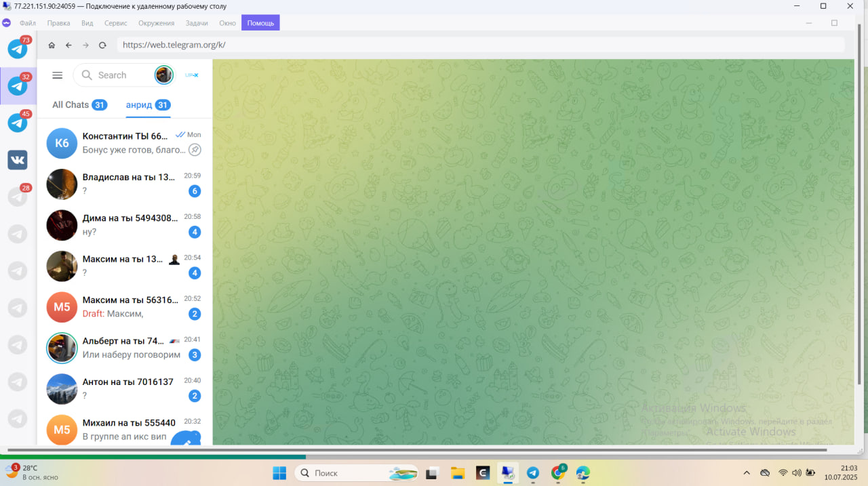This screenshot has width=868, height=486.
Task: Open the story avatar in the search bar
Action: 164,75
